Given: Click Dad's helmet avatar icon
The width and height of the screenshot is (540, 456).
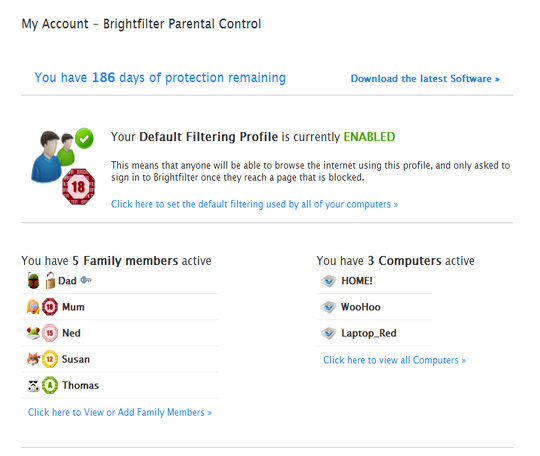Looking at the screenshot, I should pos(33,281).
